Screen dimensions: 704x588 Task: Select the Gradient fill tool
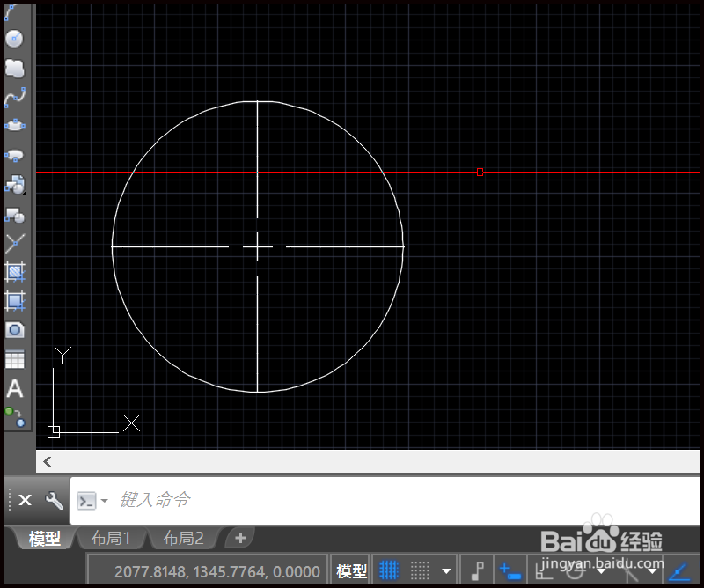[x=14, y=300]
